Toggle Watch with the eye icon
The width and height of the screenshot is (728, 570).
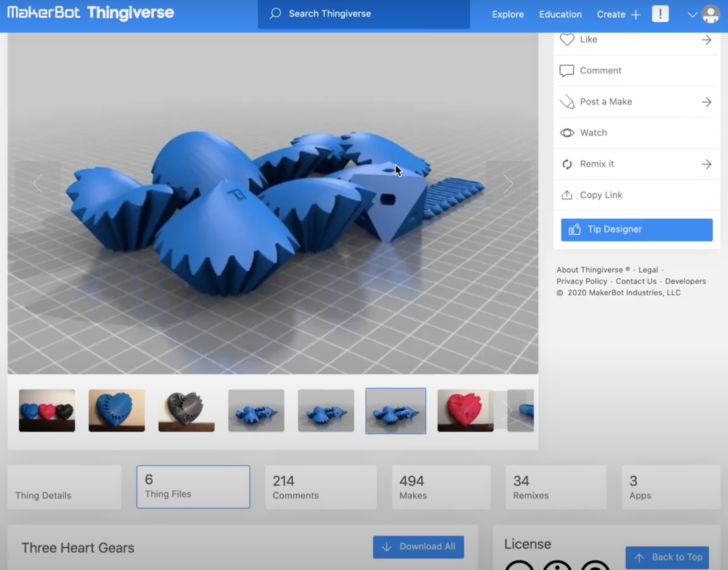point(567,133)
